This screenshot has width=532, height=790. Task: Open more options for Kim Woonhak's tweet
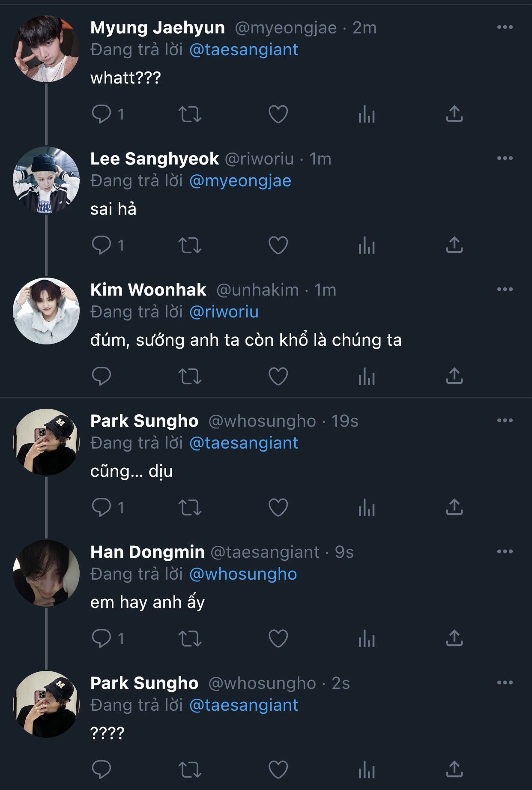505,290
